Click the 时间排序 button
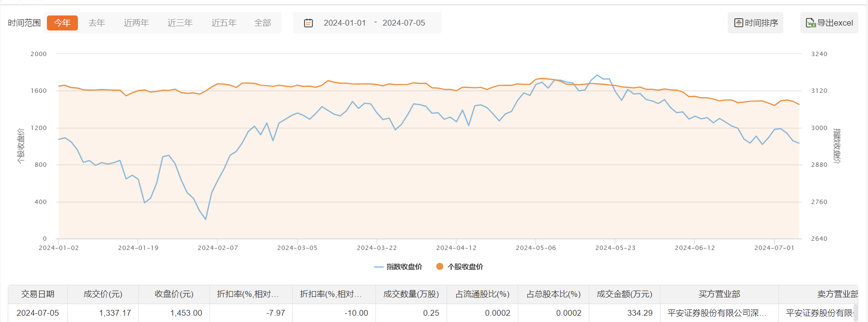This screenshot has width=868, height=322. tap(755, 23)
